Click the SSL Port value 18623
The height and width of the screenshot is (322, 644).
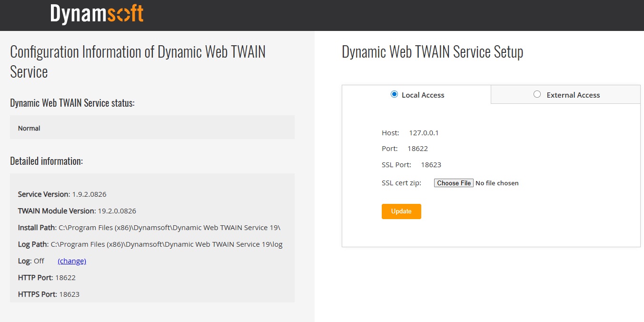coord(431,165)
